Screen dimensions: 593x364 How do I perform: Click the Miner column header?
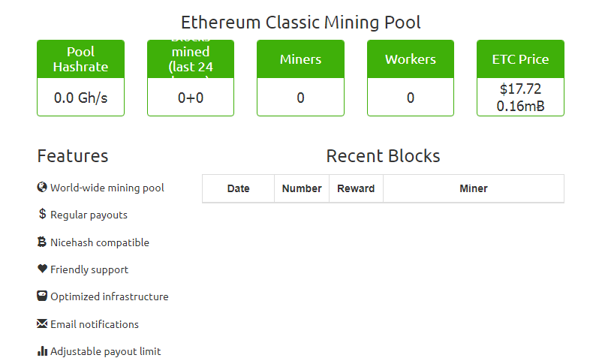[x=474, y=188]
